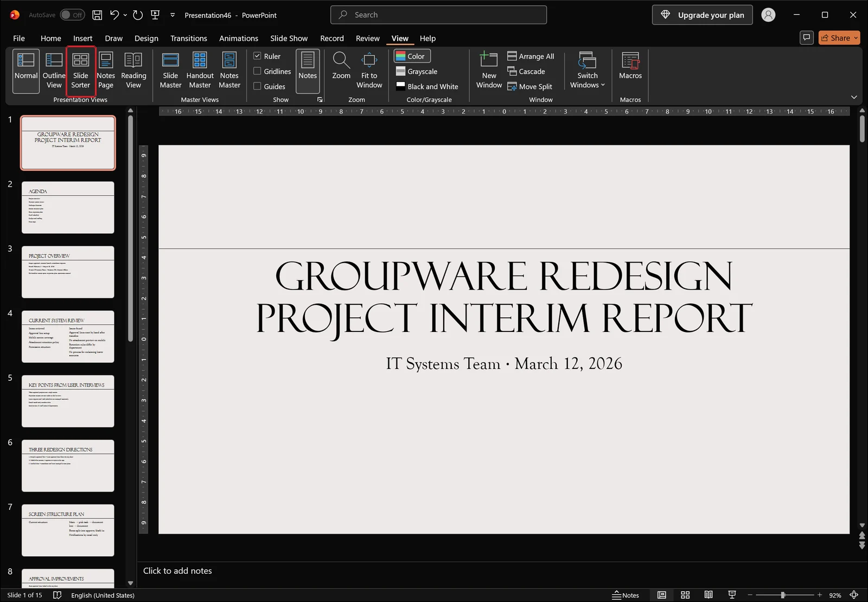The height and width of the screenshot is (602, 868).
Task: Select Normal view in status bar
Action: pyautogui.click(x=662, y=595)
